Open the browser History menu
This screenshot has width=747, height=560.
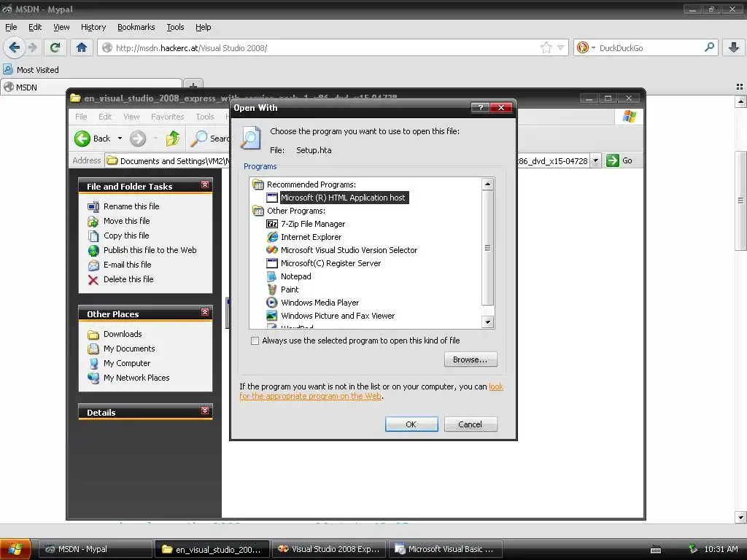[x=93, y=27]
